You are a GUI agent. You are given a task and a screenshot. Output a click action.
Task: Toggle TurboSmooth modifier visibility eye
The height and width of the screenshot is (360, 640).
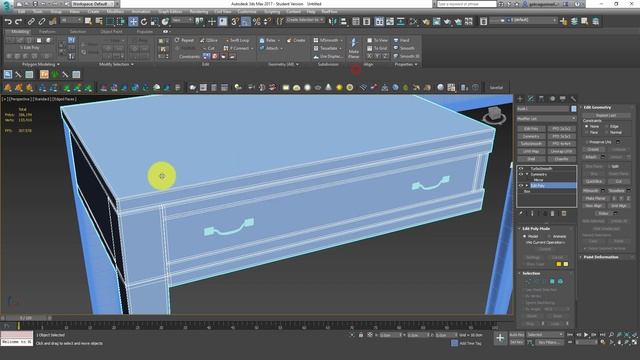pyautogui.click(x=521, y=169)
